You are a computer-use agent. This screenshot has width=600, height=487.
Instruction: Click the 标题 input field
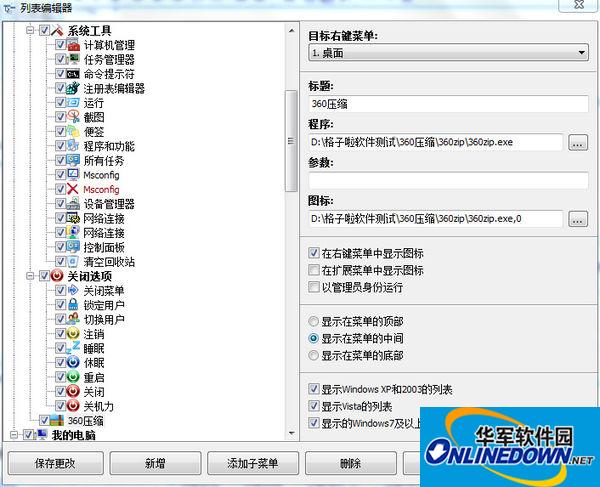(448, 104)
